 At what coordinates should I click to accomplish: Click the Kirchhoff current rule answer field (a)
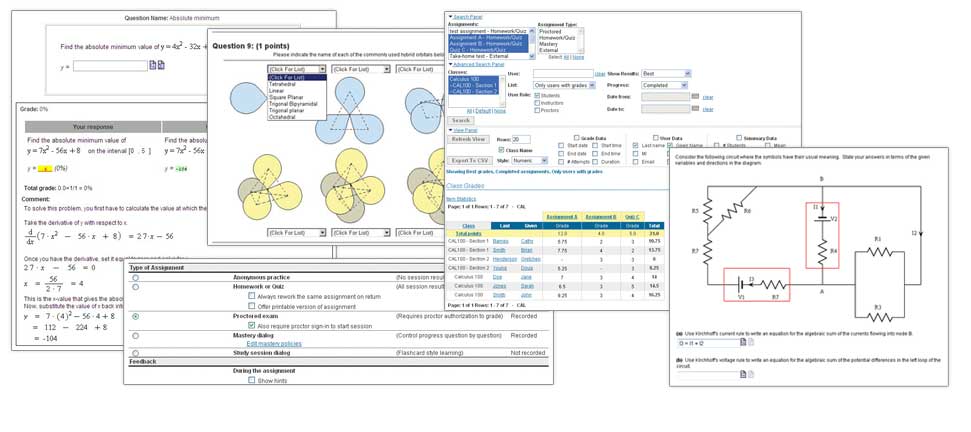[x=707, y=342]
